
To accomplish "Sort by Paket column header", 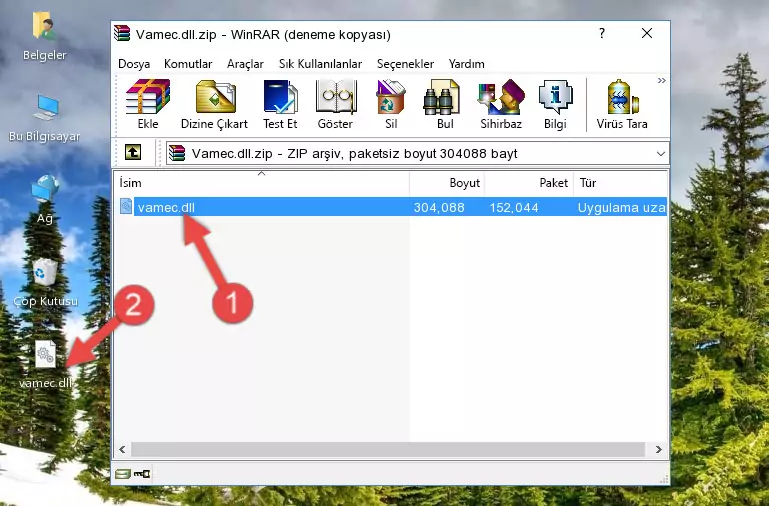I will tap(529, 182).
